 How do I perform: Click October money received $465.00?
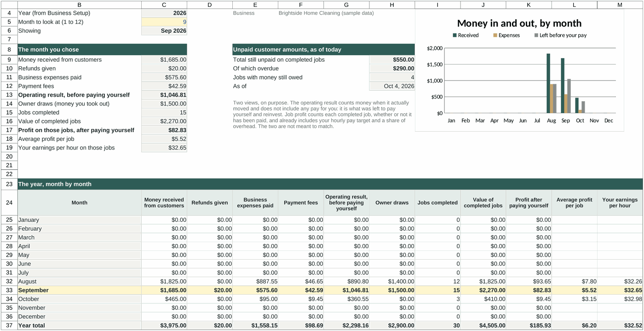(164, 299)
